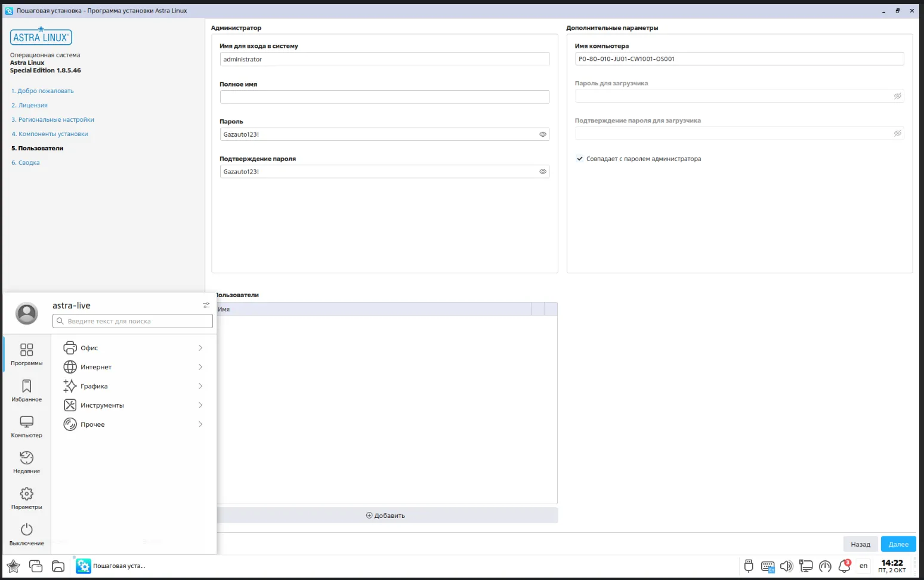The image size is (924, 580).
Task: Toggle visibility in Подтверждение пароля field
Action: [543, 171]
